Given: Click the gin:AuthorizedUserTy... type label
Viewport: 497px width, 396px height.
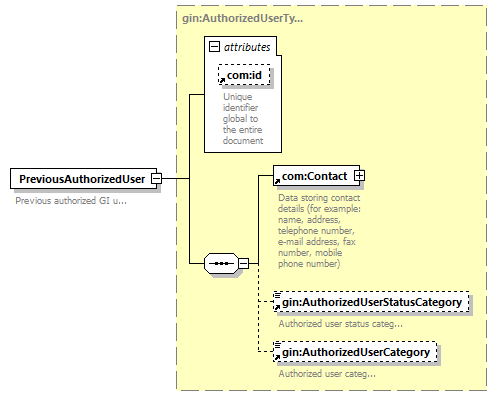Looking at the screenshot, I should [x=242, y=18].
